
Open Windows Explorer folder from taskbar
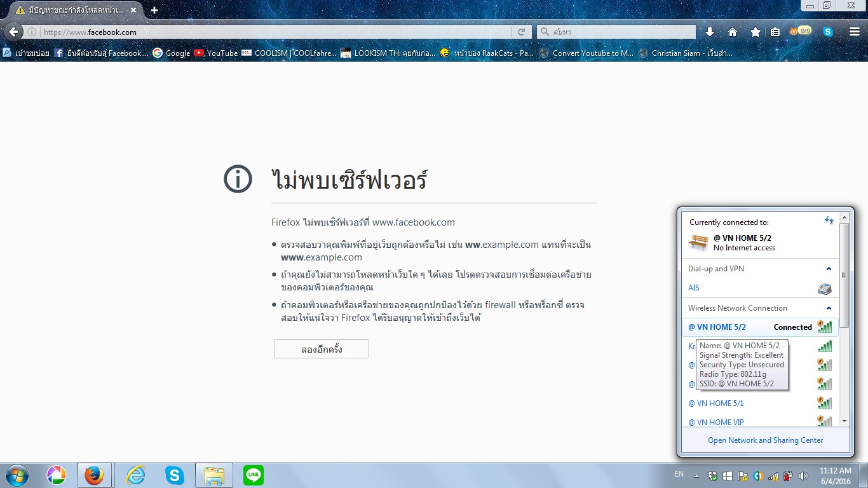[214, 475]
